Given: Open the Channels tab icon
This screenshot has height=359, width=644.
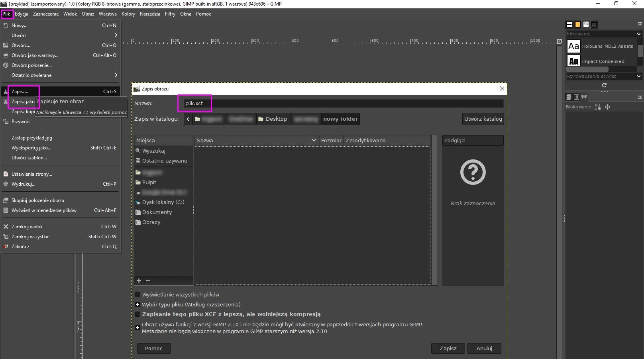Looking at the screenshot, I should pos(576,97).
